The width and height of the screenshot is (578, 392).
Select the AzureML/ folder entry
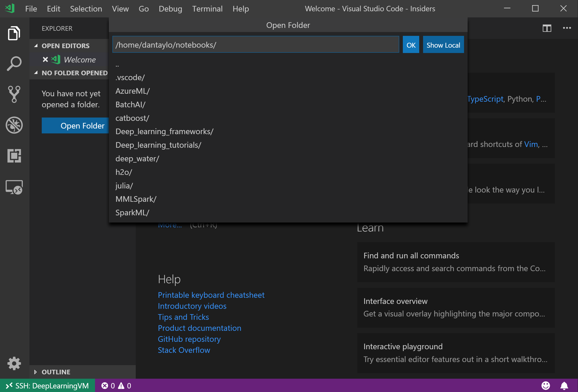point(132,91)
